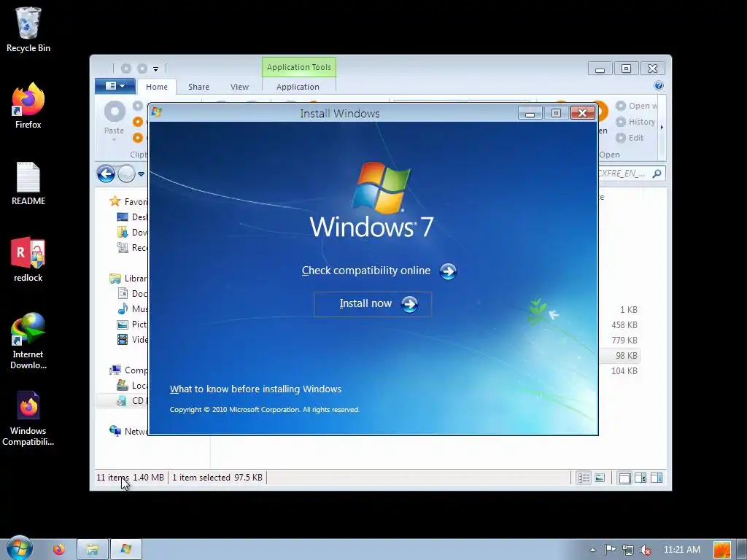Click search magnifier icon in Explorer
This screenshot has width=747, height=560.
pyautogui.click(x=657, y=174)
